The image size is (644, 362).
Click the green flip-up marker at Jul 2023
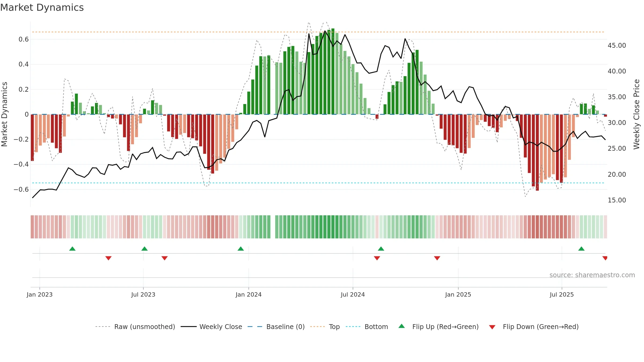[x=145, y=249]
